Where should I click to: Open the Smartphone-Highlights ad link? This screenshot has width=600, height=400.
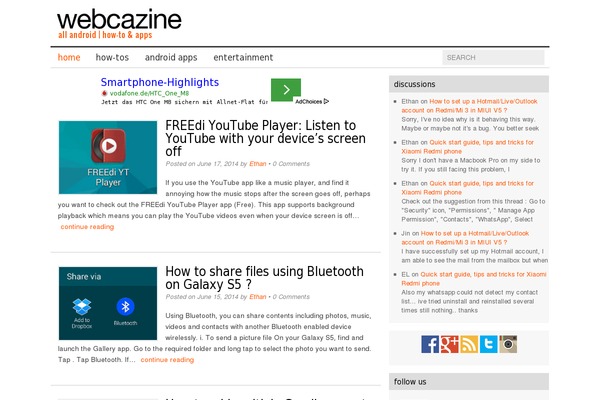[x=160, y=82]
